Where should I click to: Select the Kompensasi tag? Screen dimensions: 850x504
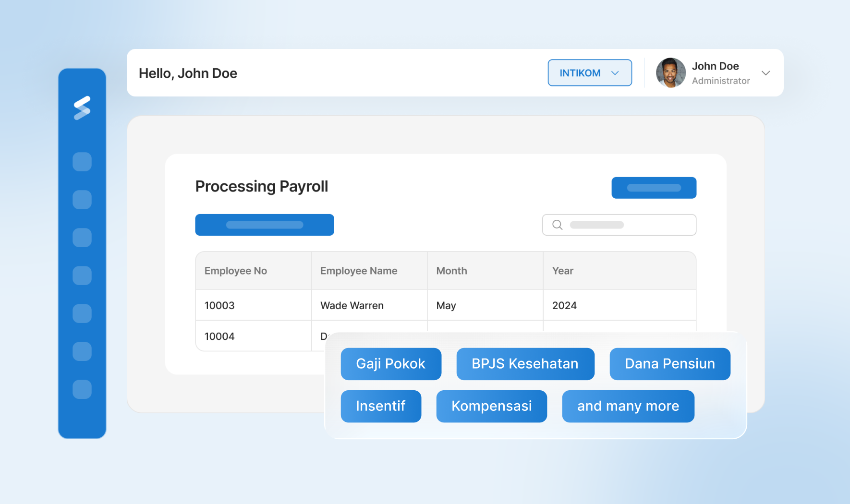[491, 406]
